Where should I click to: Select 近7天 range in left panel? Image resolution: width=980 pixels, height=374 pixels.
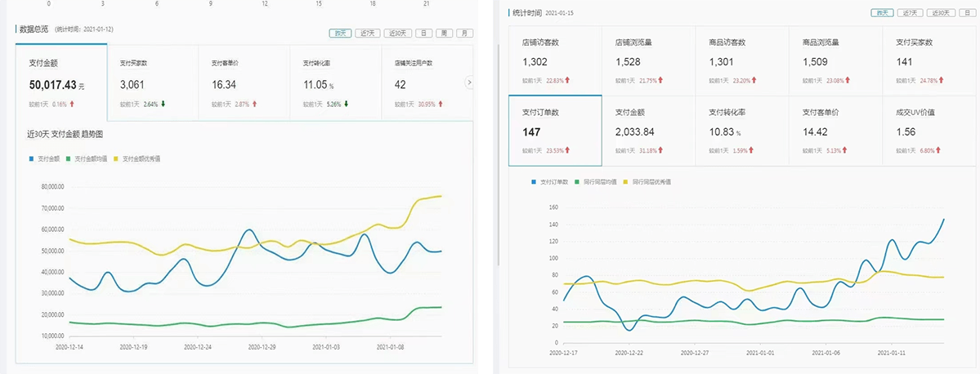pos(367,33)
